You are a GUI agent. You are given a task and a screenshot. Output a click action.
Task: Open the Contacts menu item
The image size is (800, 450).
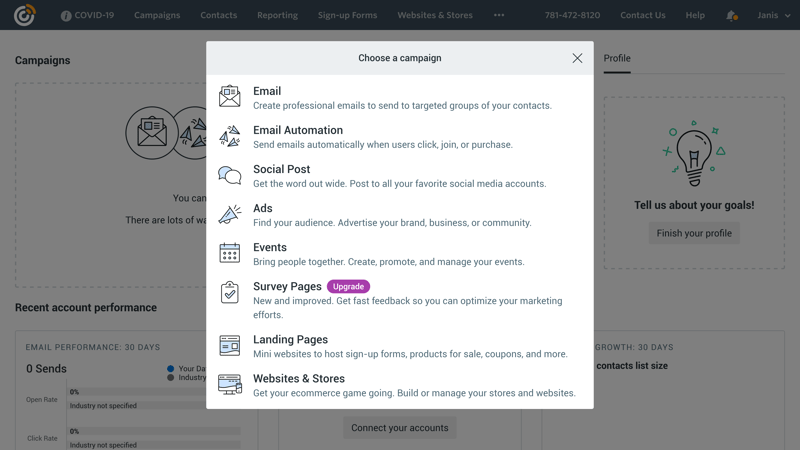(x=218, y=15)
